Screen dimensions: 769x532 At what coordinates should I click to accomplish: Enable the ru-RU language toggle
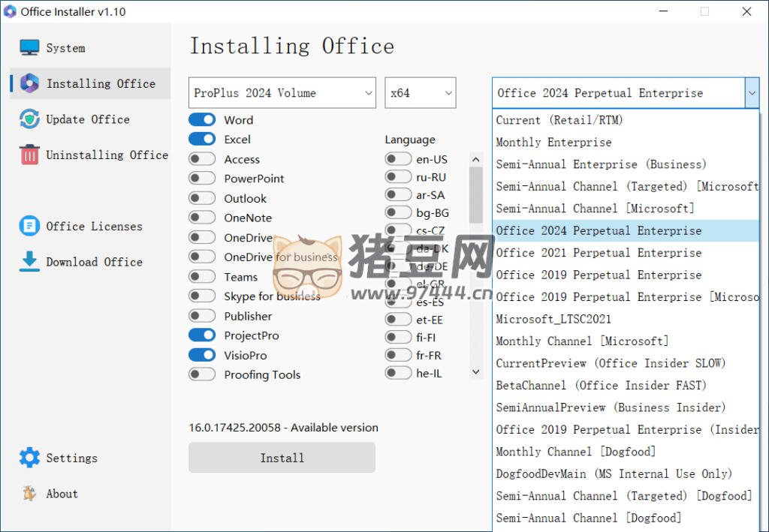(x=398, y=177)
